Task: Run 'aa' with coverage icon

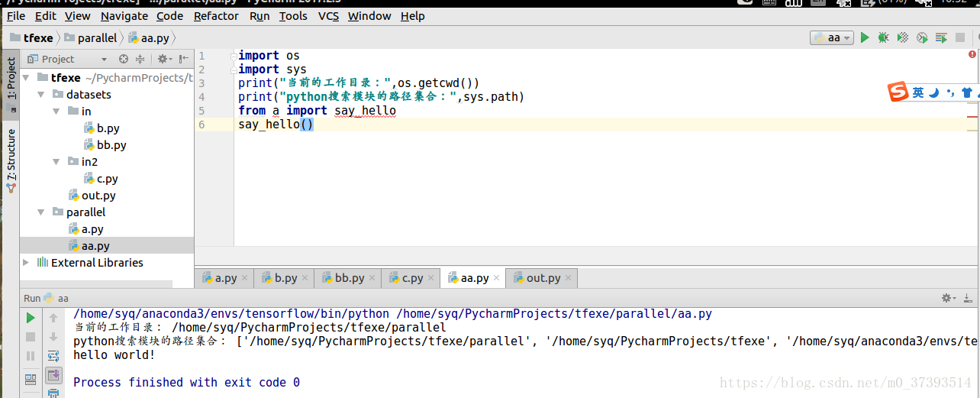Action: pos(903,37)
